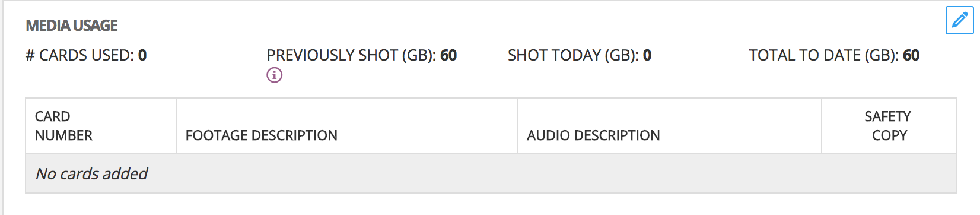Click the Total To Date value 60
Screen dimensions: 980x215
click(911, 55)
